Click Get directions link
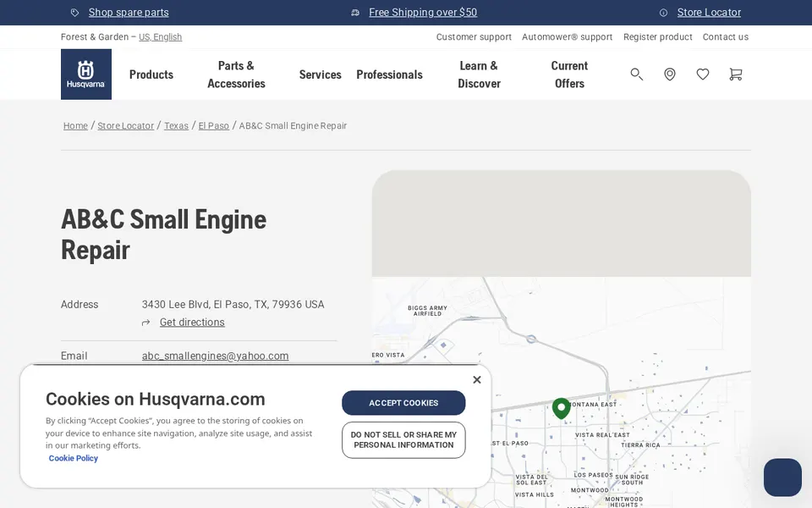 pyautogui.click(x=192, y=323)
